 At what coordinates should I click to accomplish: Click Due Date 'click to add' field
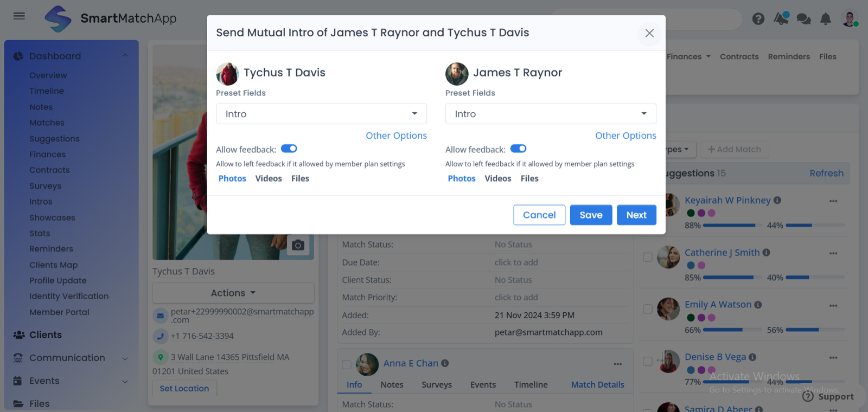pos(516,262)
